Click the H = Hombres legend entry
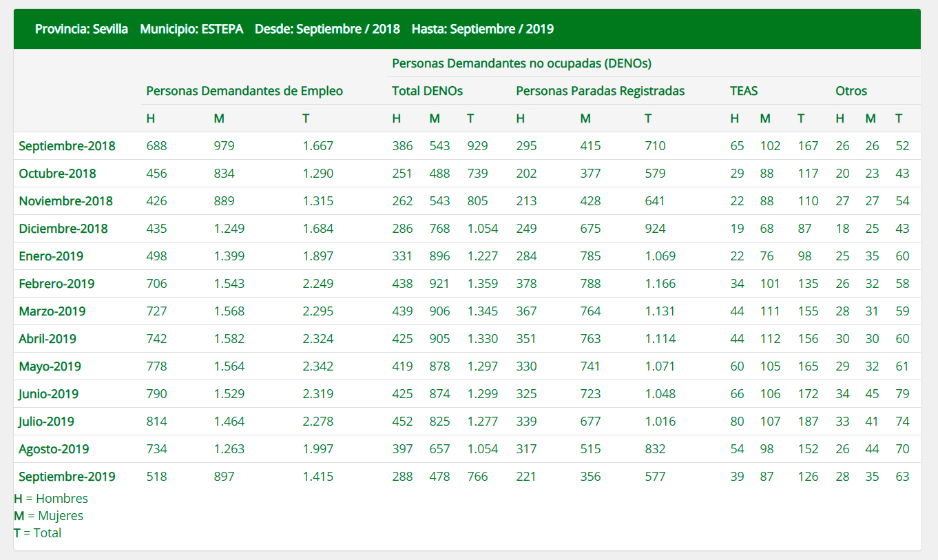Screen dimensions: 938x560 click(x=51, y=498)
